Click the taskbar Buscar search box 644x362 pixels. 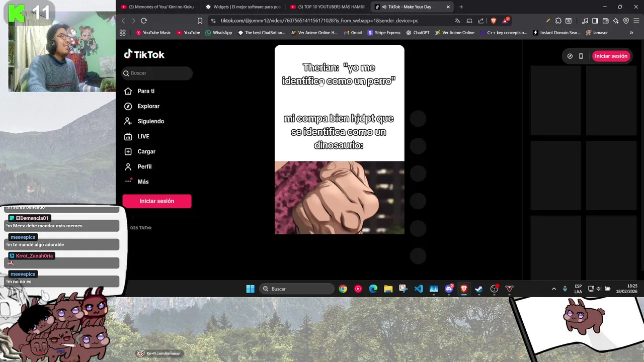click(x=297, y=289)
